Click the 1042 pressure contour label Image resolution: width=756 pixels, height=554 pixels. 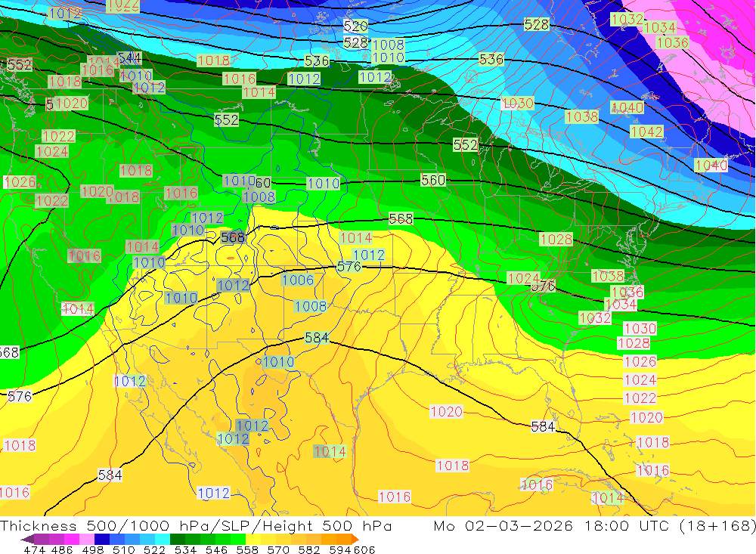[646, 132]
